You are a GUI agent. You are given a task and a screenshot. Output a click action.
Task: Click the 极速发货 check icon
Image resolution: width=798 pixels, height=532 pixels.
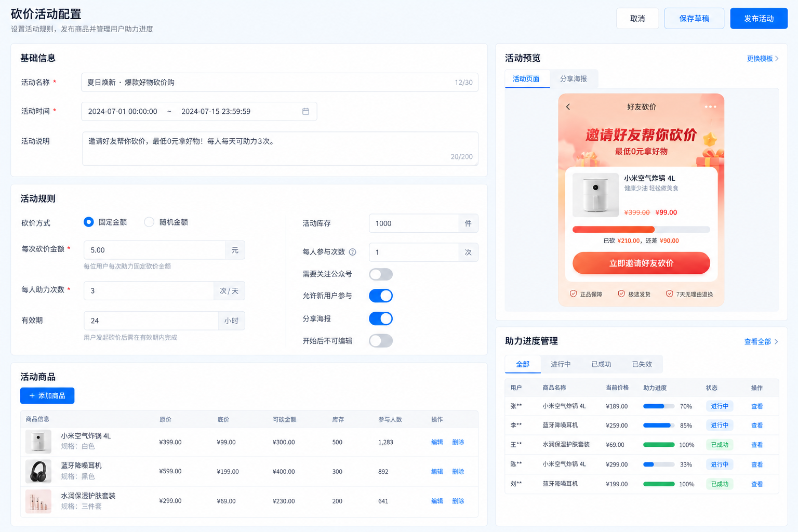pyautogui.click(x=621, y=294)
